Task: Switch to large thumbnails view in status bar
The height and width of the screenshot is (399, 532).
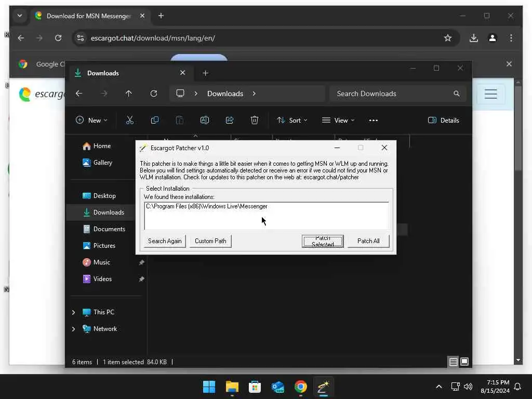Action: 464,362
